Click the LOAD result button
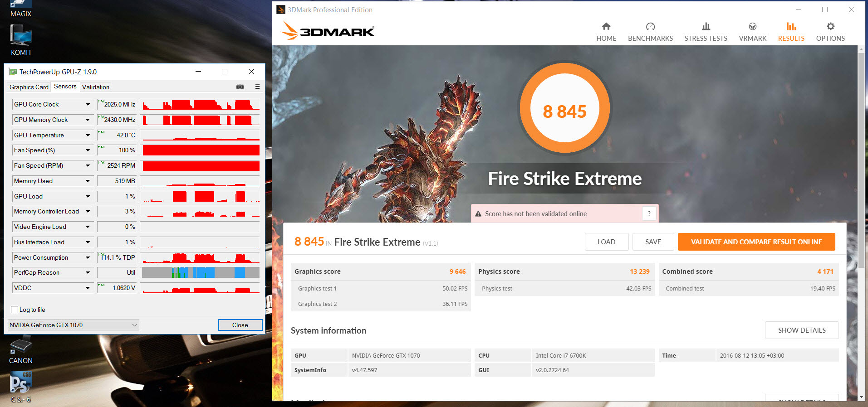This screenshot has width=868, height=407. tap(607, 242)
